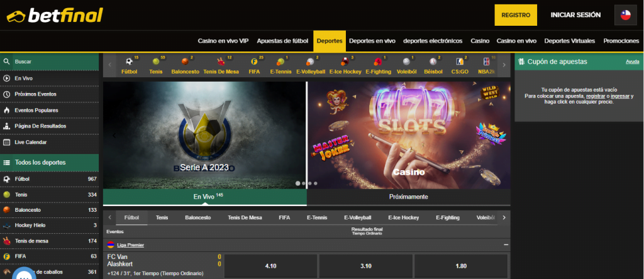Select the draw odds 3.10
Screen dimensions: 644x279
[366, 266]
